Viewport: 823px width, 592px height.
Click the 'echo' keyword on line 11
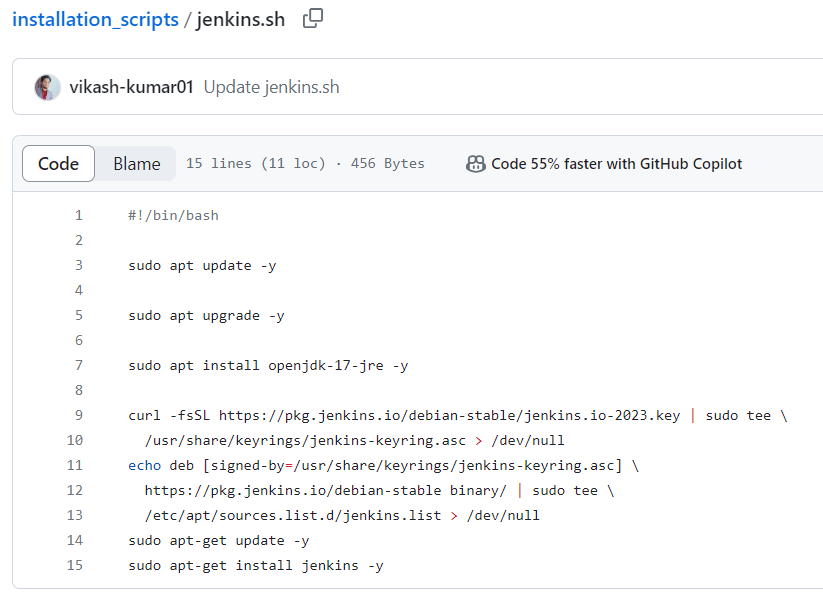pyautogui.click(x=144, y=466)
